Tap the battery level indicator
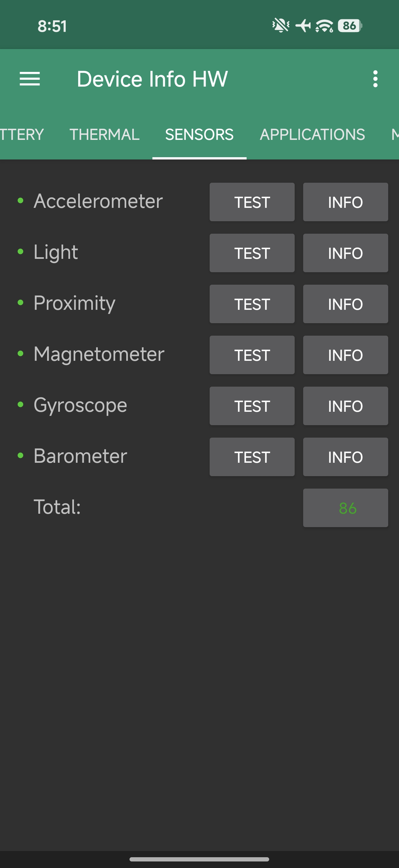The height and width of the screenshot is (868, 399). 350,25
